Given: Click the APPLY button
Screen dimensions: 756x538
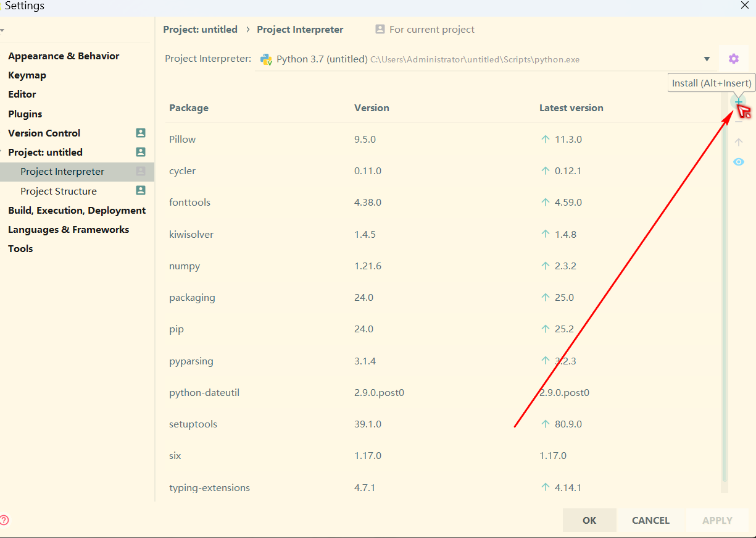Looking at the screenshot, I should pyautogui.click(x=717, y=520).
